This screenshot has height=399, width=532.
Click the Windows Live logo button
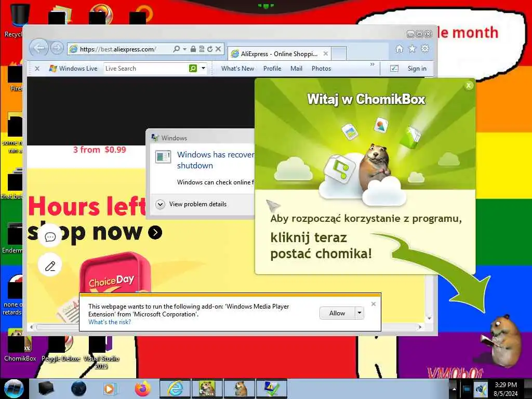pyautogui.click(x=73, y=69)
